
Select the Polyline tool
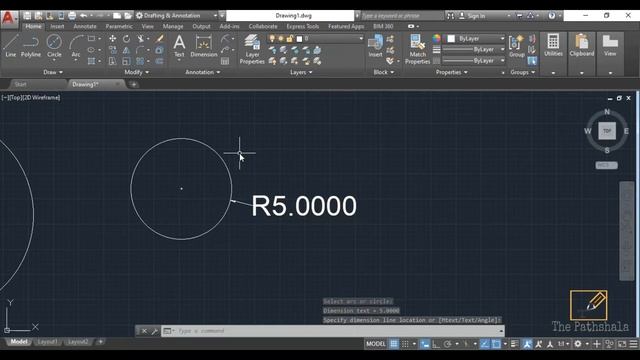[31, 46]
